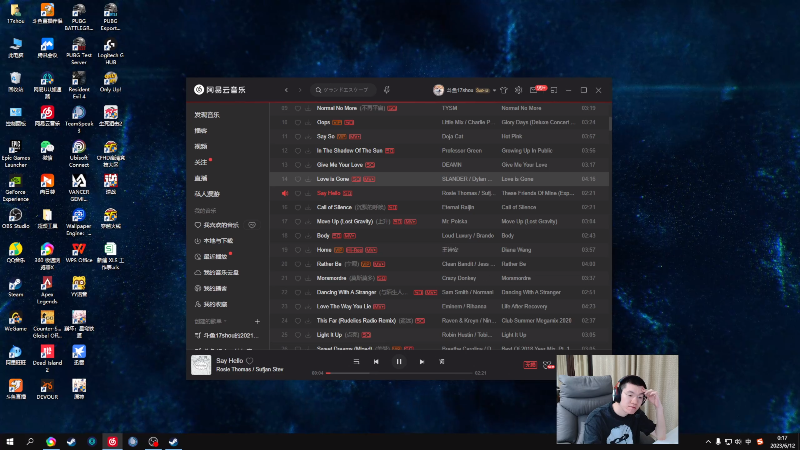This screenshot has height=450, width=800.
Task: Open the lossless quality selector badge
Action: coord(530,365)
